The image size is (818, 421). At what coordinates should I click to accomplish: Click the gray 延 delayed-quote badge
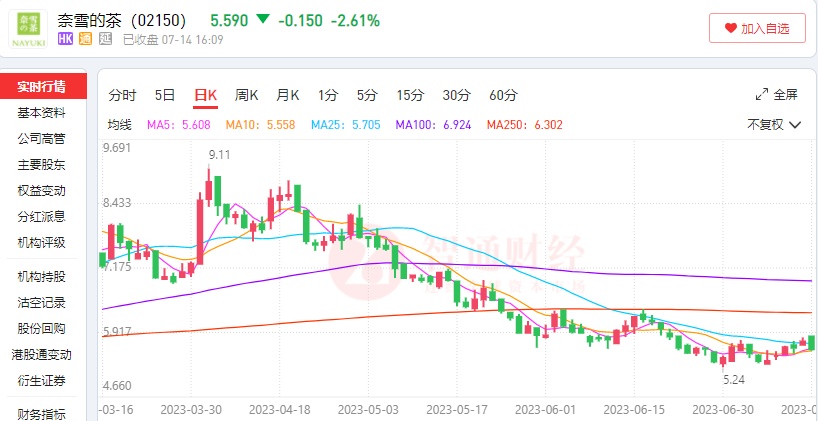[x=105, y=39]
